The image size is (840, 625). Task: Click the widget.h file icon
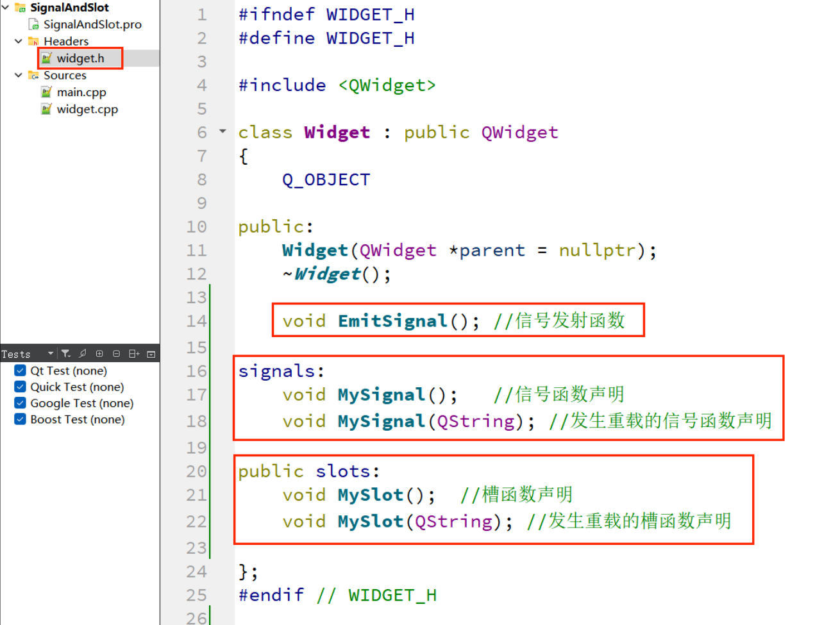[46, 58]
